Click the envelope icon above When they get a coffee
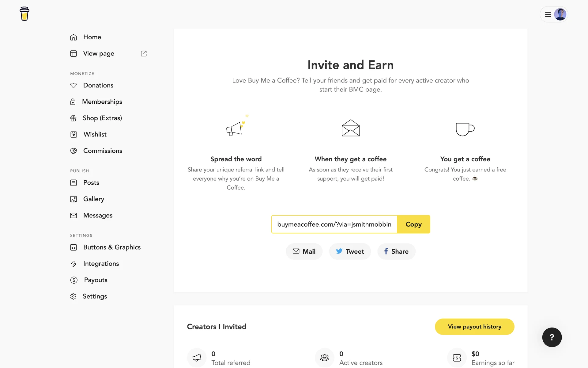 (x=351, y=128)
